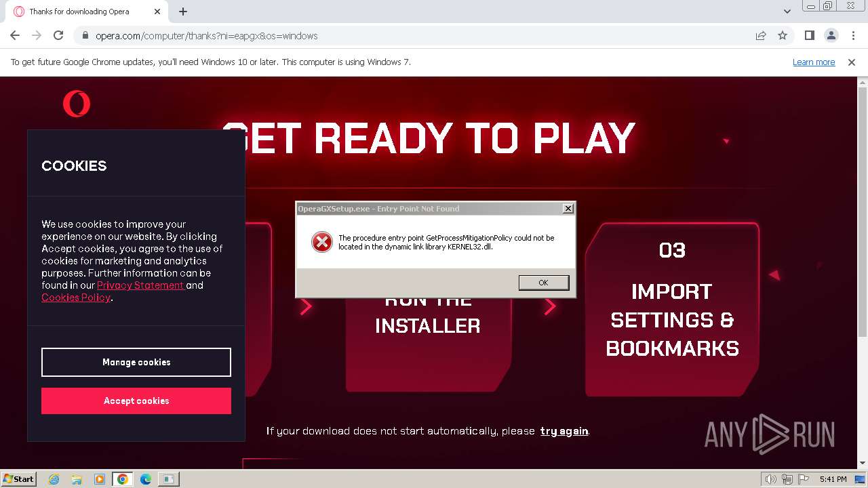Click the red arrow before Run the Installer
The image size is (868, 488).
(306, 306)
